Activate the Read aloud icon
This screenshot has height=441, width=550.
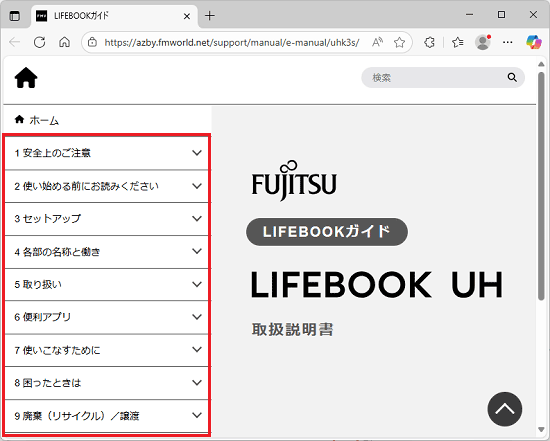[x=377, y=42]
